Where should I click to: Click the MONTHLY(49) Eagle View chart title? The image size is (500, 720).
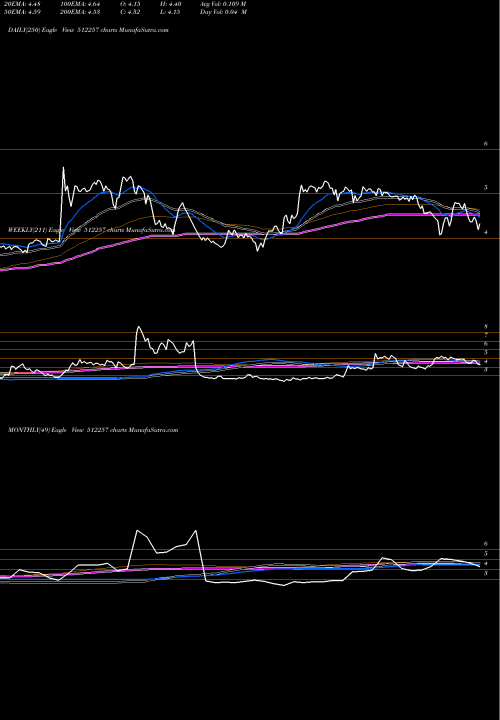coord(93,430)
